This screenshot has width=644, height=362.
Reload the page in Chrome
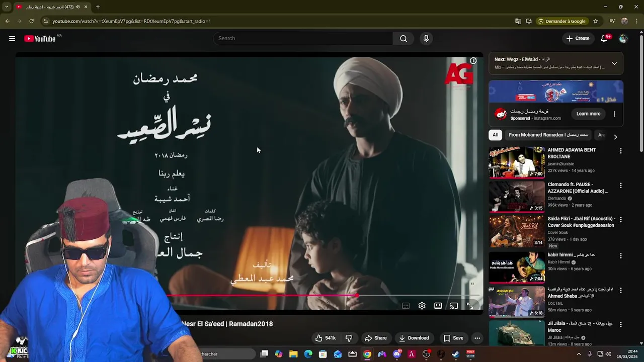(31, 21)
